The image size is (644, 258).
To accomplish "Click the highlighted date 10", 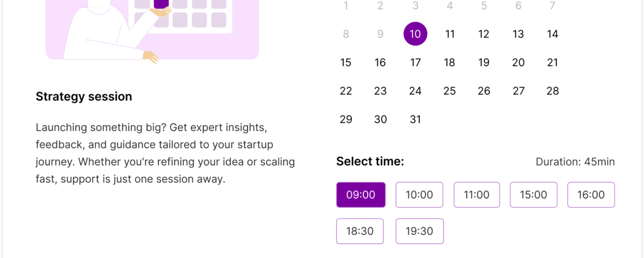I will pyautogui.click(x=415, y=34).
